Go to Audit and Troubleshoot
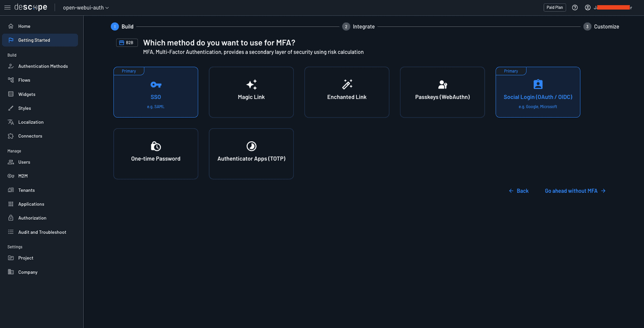Screen dimensions: 644x328 [x=42, y=232]
